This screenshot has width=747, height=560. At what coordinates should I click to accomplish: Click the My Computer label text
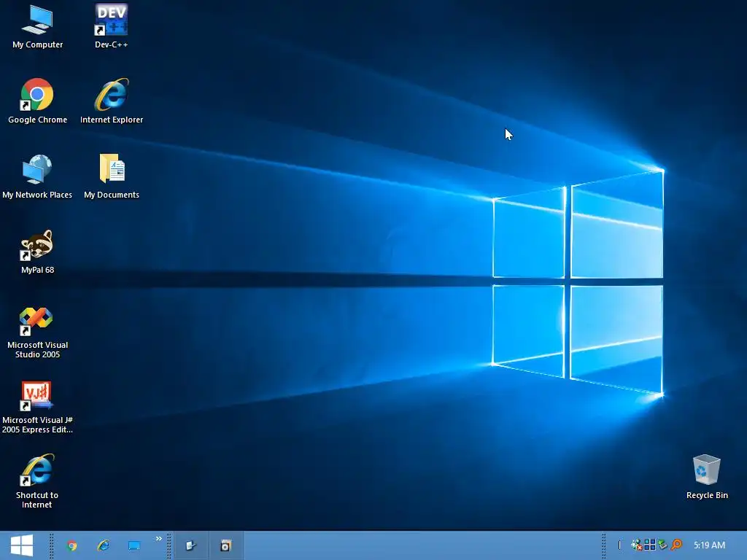point(38,44)
